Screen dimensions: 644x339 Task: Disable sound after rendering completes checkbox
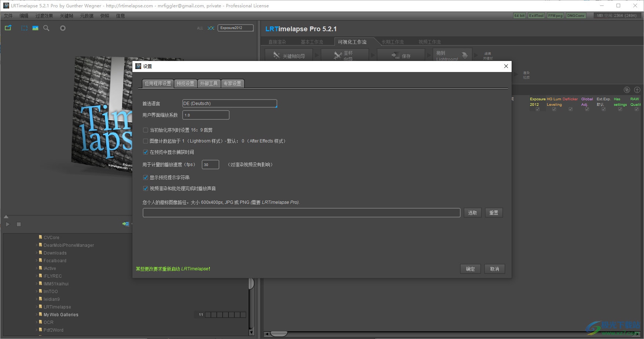[x=146, y=188]
